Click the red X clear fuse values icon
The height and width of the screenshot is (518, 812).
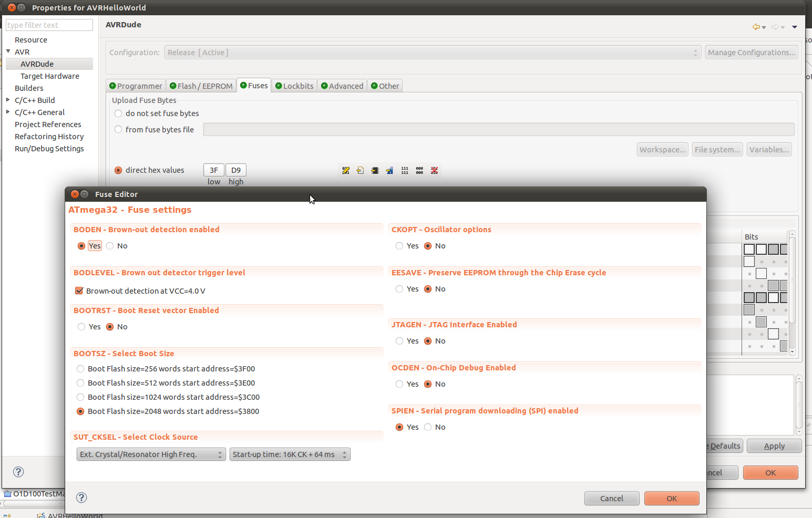[x=434, y=170]
